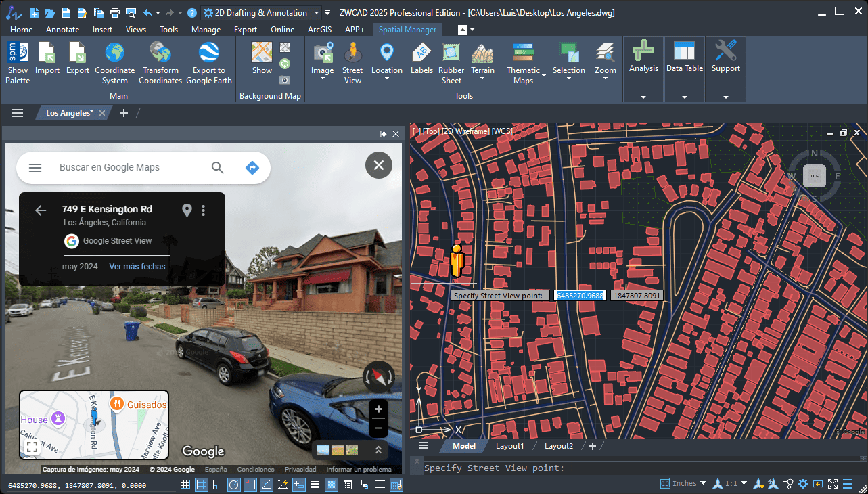This screenshot has height=494, width=868.
Task: Activate the Rubber Sheet tool
Action: click(451, 63)
